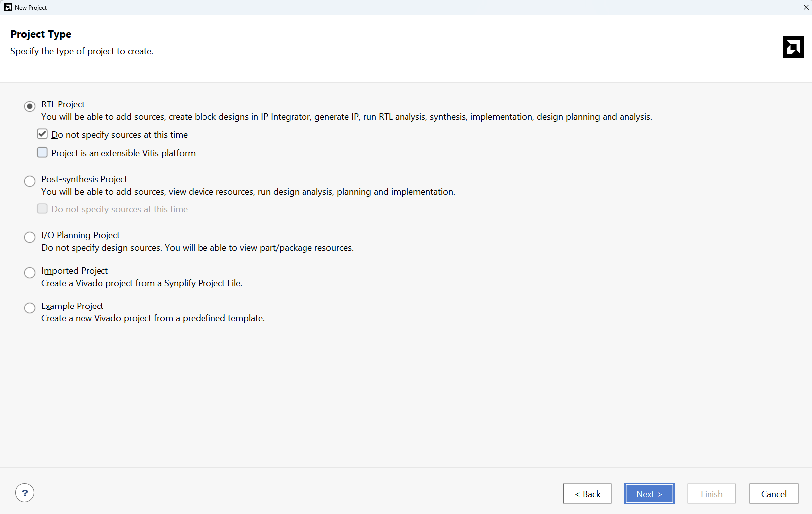
Task: Click the 'Project is an extensible Vitis platform' label
Action: pyautogui.click(x=123, y=153)
